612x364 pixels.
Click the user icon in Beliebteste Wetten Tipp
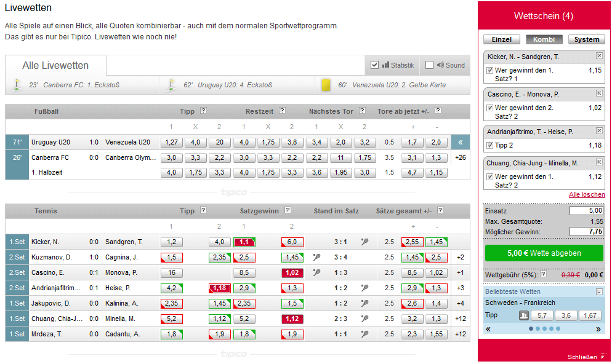point(524,315)
